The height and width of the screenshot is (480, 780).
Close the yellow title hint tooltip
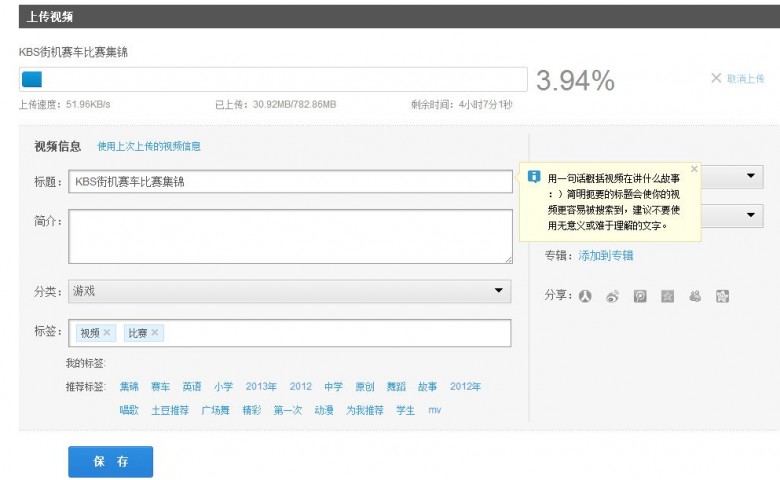[694, 169]
